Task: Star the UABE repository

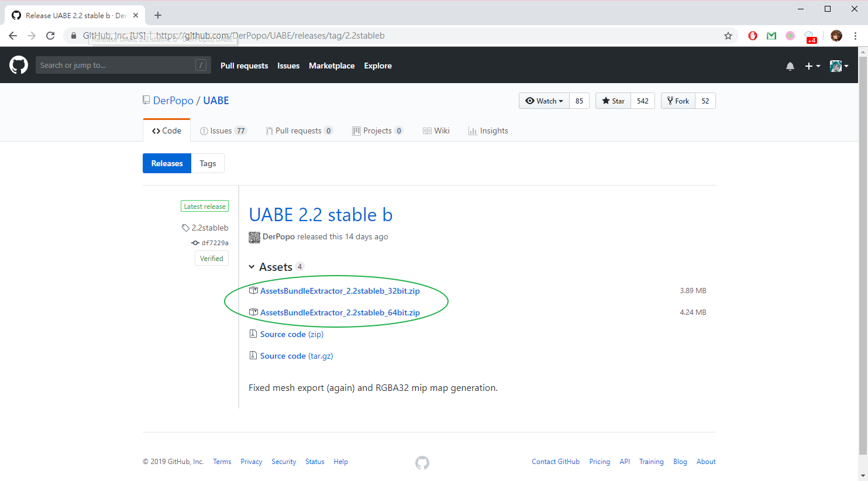Action: [613, 101]
